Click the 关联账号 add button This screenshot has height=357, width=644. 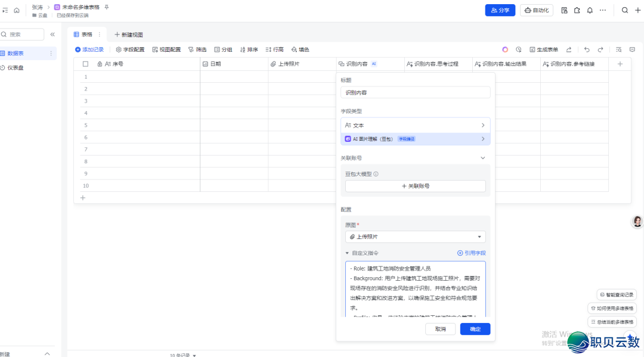(x=415, y=186)
